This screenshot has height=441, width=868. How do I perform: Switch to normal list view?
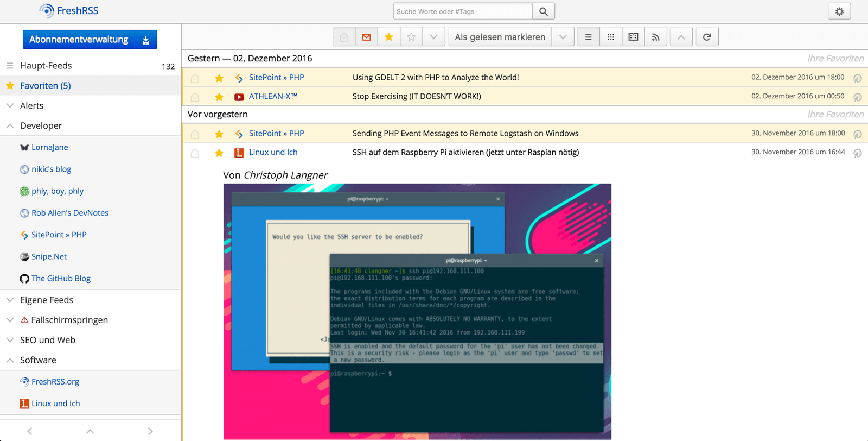(x=588, y=37)
